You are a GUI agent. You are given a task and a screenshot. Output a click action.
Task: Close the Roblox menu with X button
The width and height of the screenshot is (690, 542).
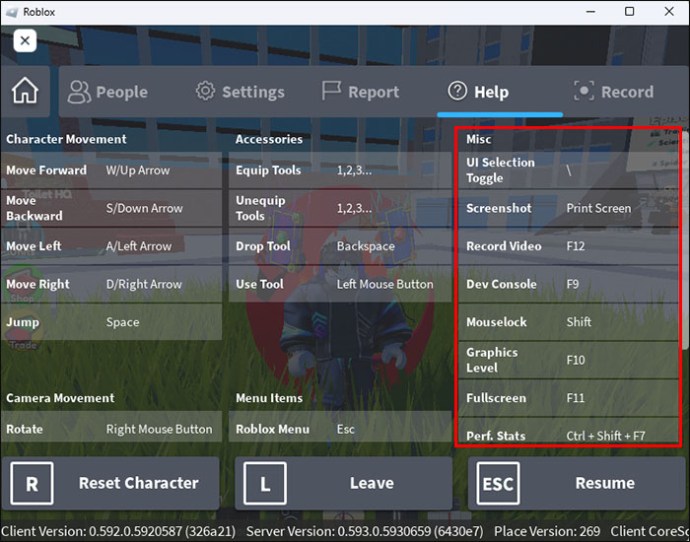point(25,41)
